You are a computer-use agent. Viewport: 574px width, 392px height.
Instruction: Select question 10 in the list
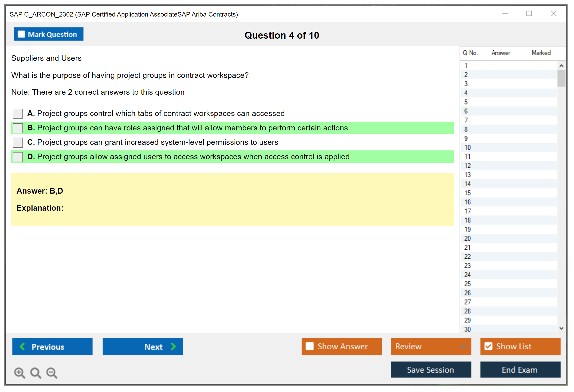[x=467, y=147]
